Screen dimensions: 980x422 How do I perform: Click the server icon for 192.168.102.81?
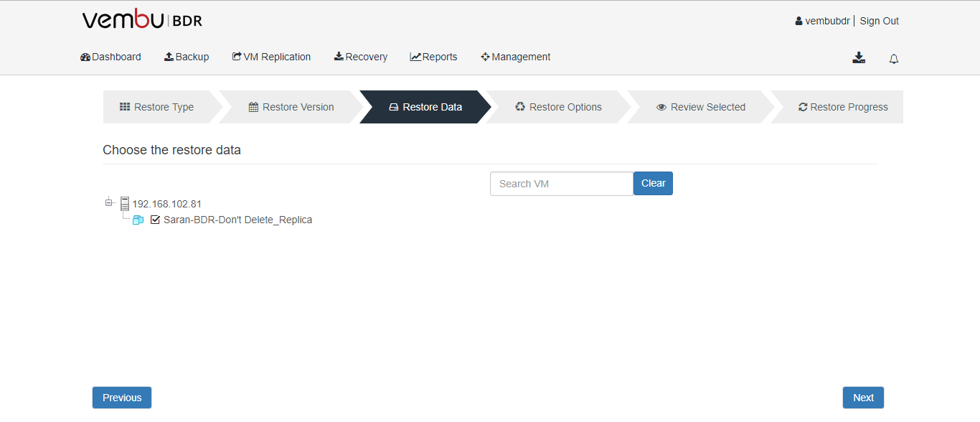tap(125, 204)
